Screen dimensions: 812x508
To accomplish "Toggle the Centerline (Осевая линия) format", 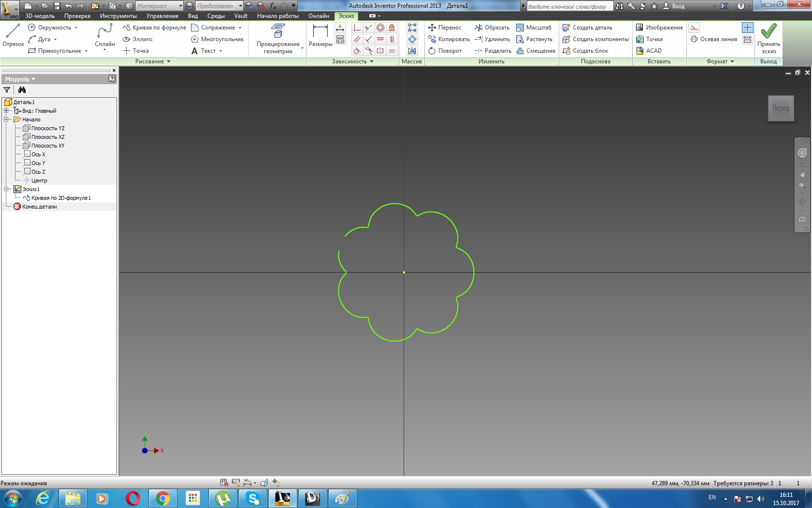I will [x=713, y=39].
